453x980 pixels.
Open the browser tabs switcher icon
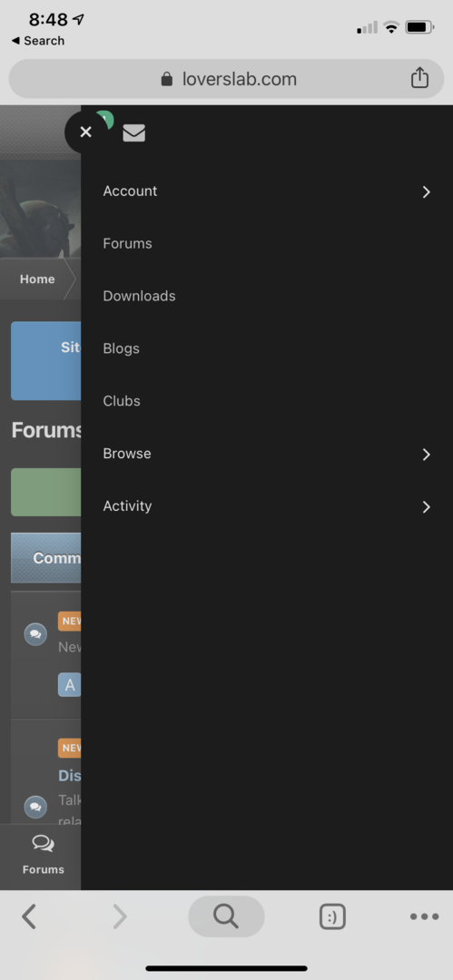[332, 916]
